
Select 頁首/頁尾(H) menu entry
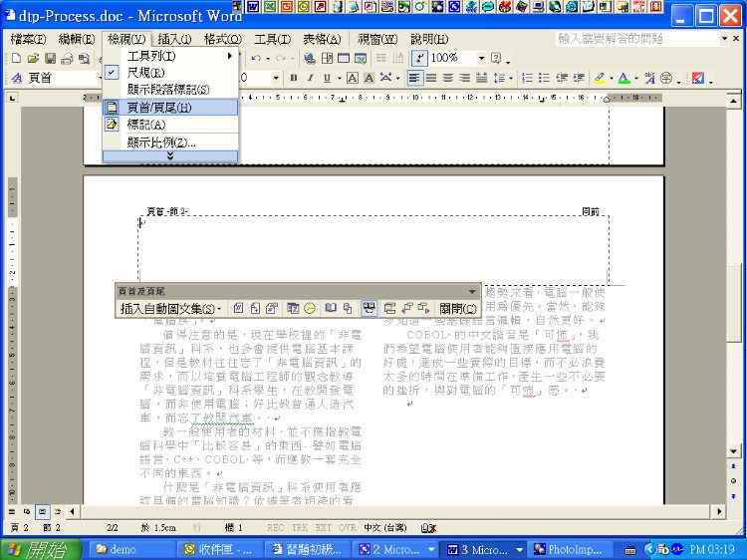[x=170, y=108]
